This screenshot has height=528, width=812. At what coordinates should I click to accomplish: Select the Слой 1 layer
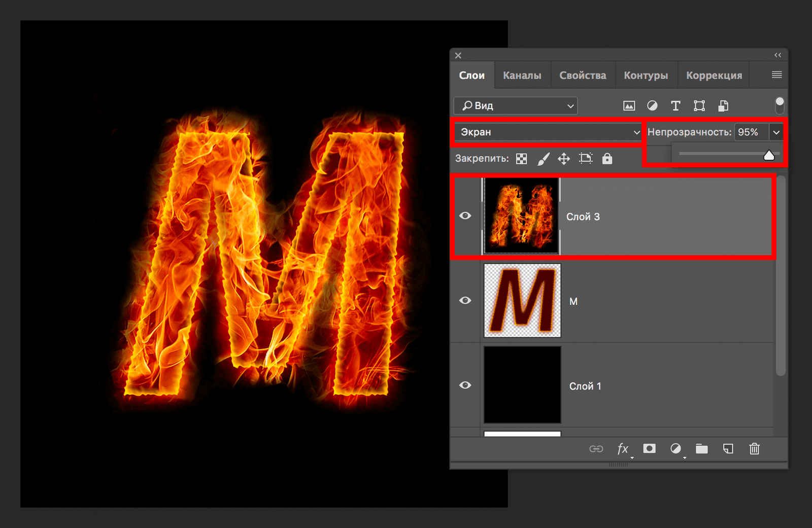(660, 386)
